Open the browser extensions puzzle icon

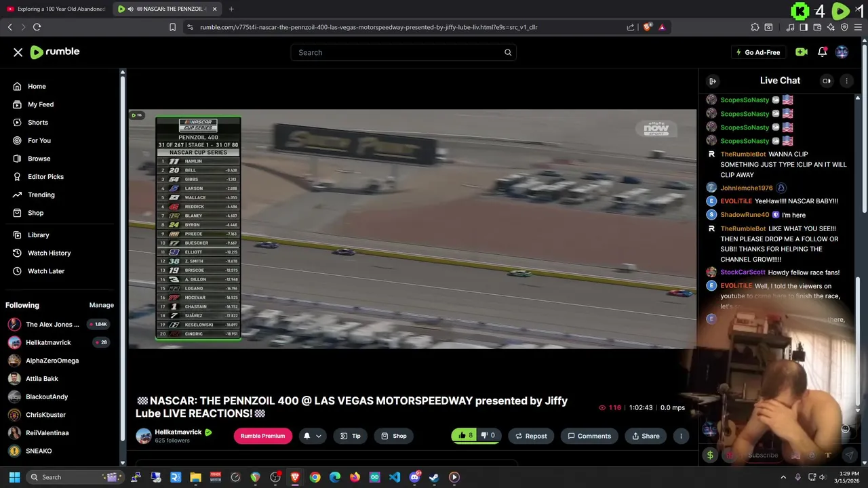click(x=755, y=27)
